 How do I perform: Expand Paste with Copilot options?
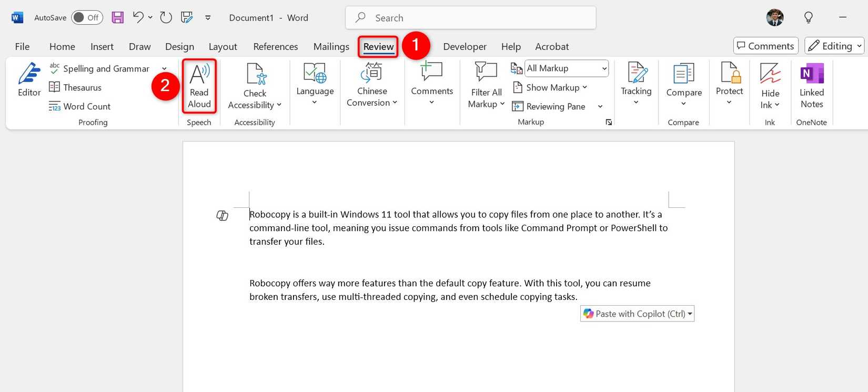[690, 314]
